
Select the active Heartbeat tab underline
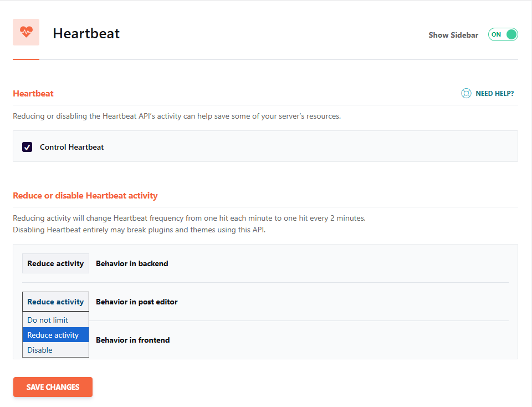pyautogui.click(x=25, y=57)
